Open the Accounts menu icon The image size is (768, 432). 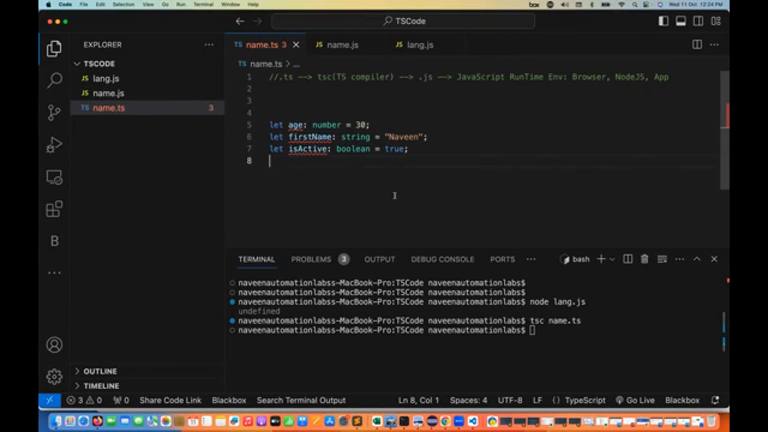[54, 345]
